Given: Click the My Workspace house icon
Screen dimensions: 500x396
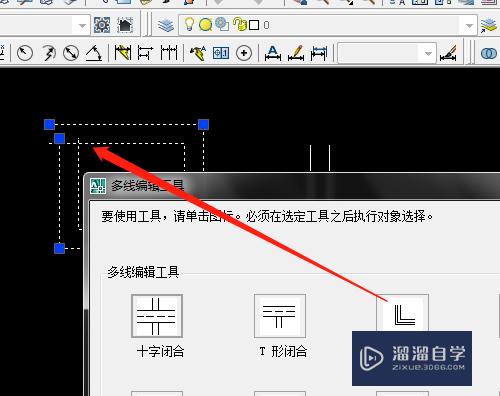Looking at the screenshot, I should point(125,25).
